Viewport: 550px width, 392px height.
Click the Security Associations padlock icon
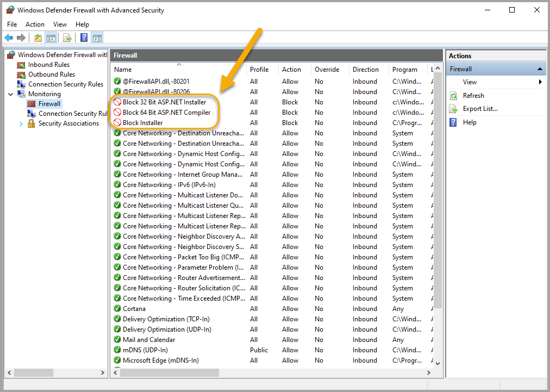(x=32, y=123)
